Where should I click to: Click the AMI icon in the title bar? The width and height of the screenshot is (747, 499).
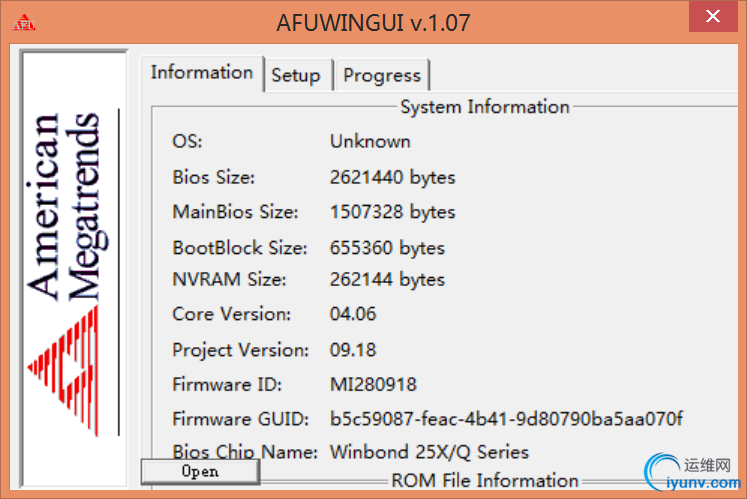click(24, 21)
